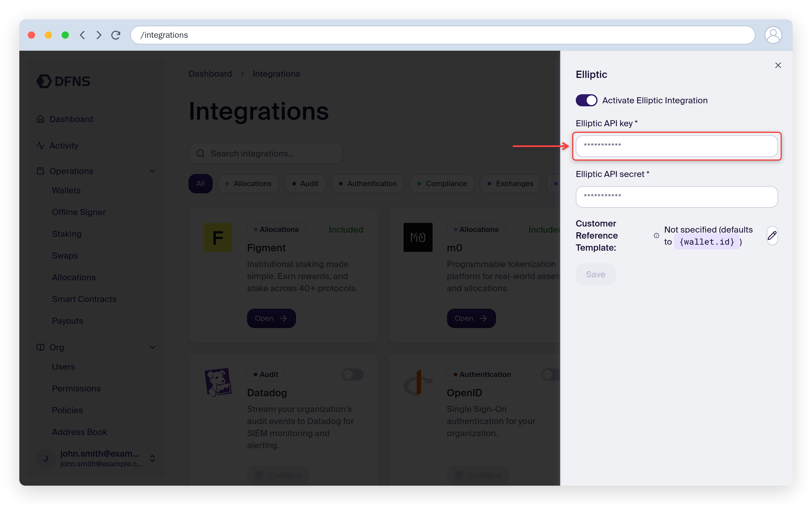
Task: Collapse the Operations section
Action: tap(152, 171)
